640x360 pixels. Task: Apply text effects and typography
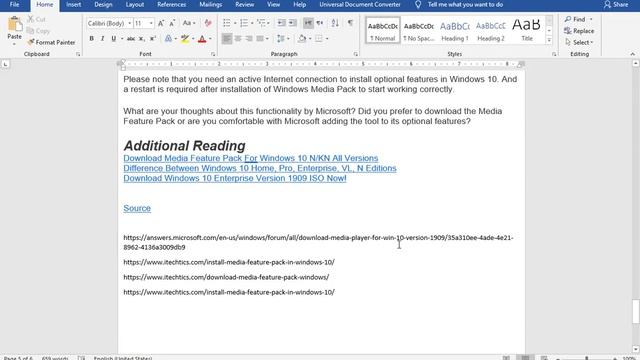(x=168, y=39)
